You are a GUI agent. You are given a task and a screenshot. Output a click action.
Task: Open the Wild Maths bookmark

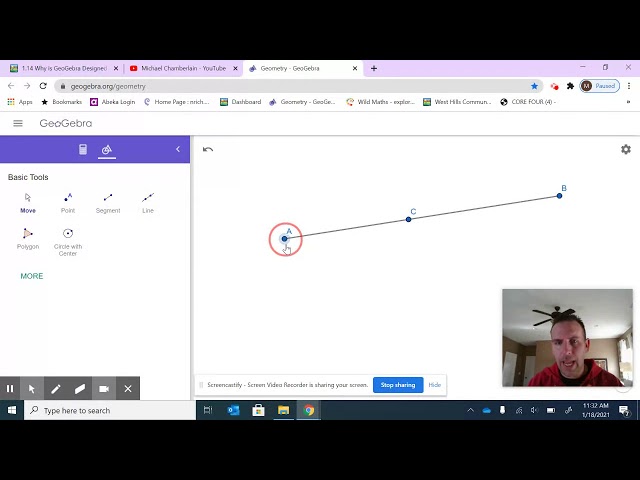(380, 102)
